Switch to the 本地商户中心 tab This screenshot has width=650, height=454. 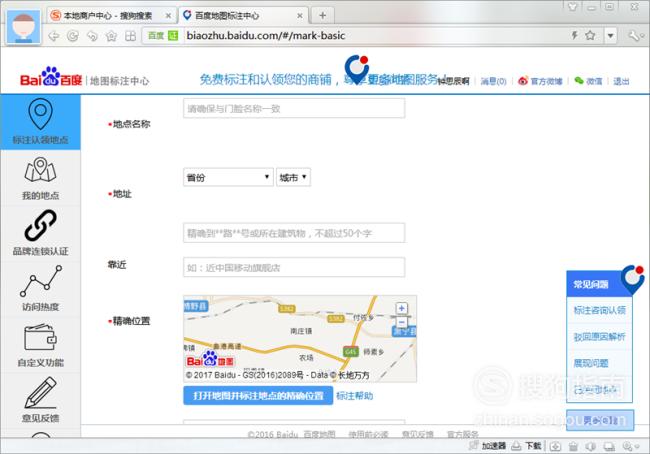tap(107, 16)
